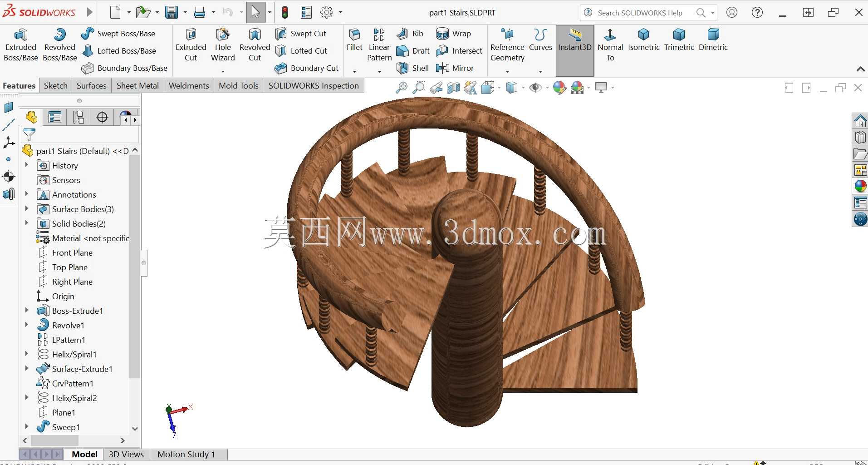Open the Curves tools
Screen dimensions: 868x465
point(540,40)
